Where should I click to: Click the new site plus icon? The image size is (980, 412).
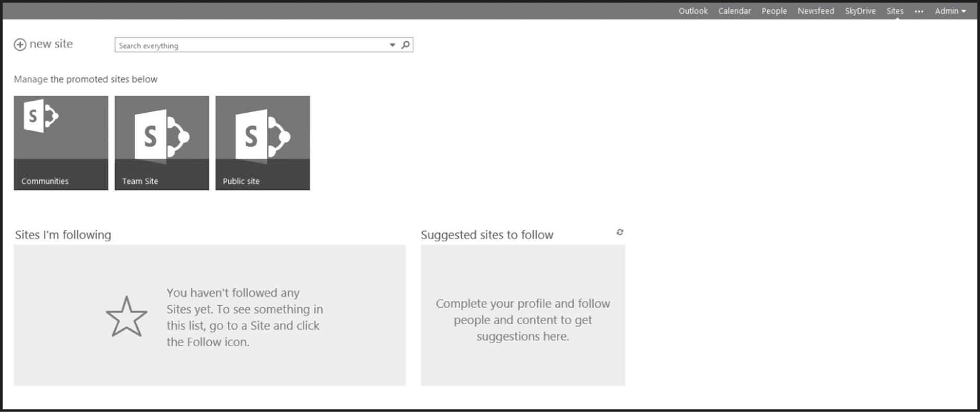click(20, 45)
